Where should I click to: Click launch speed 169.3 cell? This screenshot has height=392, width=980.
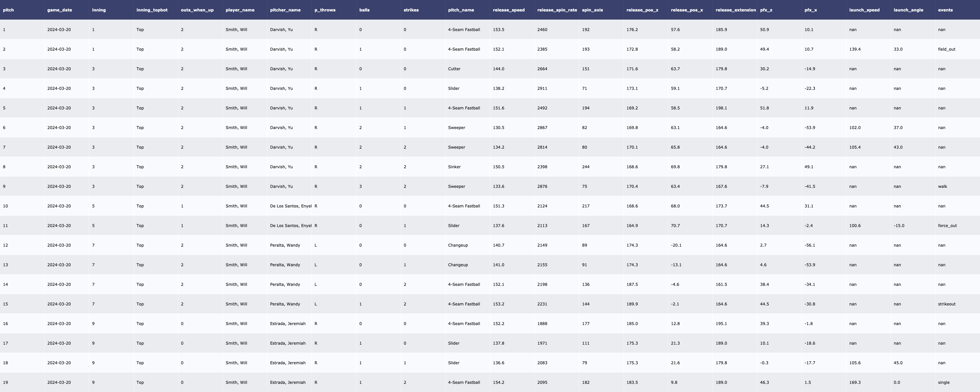(855, 383)
